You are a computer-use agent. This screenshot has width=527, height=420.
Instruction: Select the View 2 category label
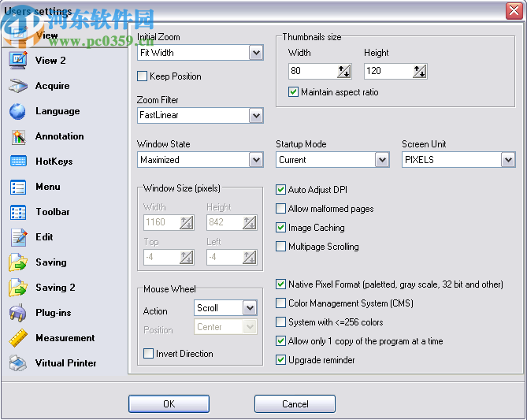click(50, 61)
